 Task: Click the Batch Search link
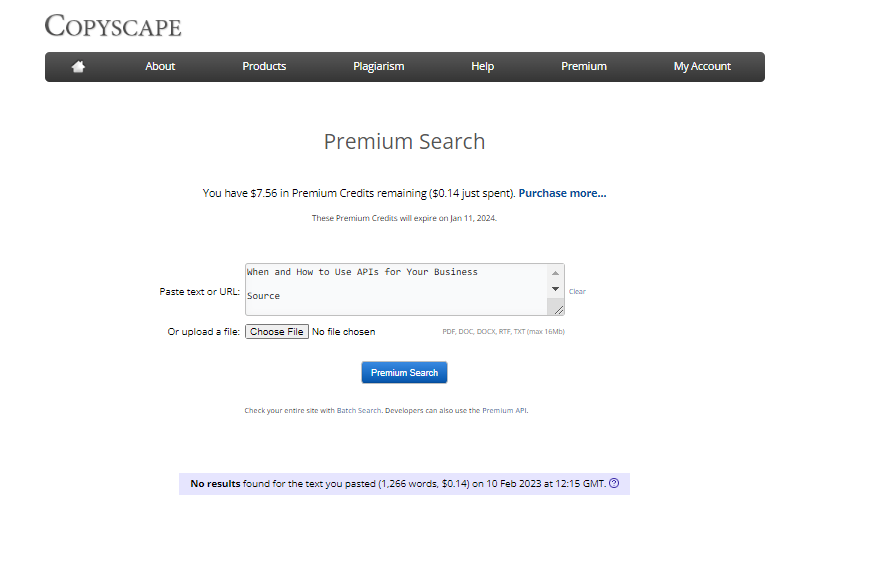(x=356, y=409)
